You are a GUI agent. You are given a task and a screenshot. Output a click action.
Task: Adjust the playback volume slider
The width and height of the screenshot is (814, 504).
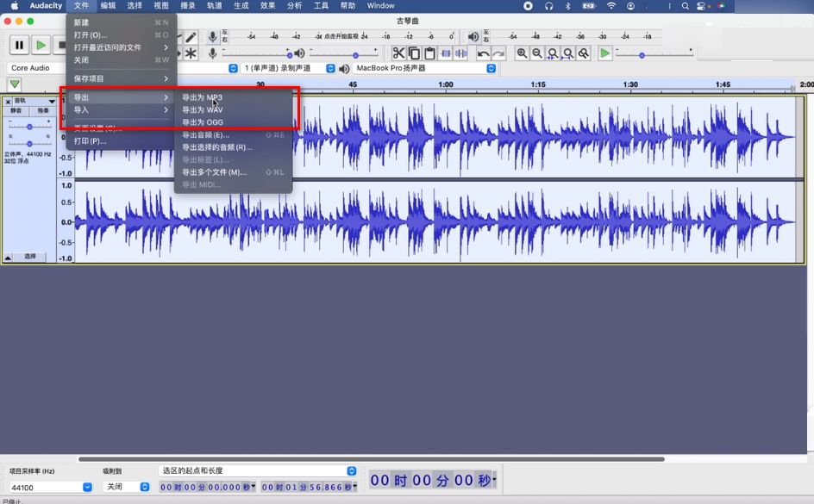(344, 53)
